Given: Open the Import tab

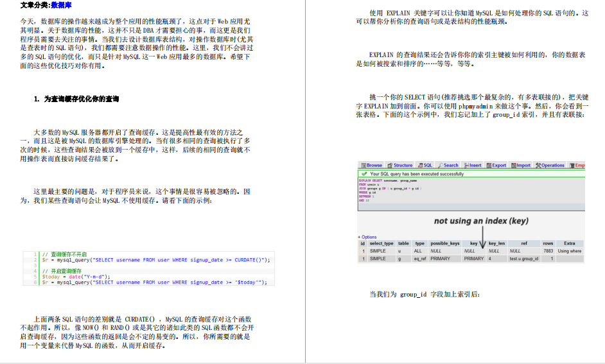Looking at the screenshot, I should click(521, 165).
